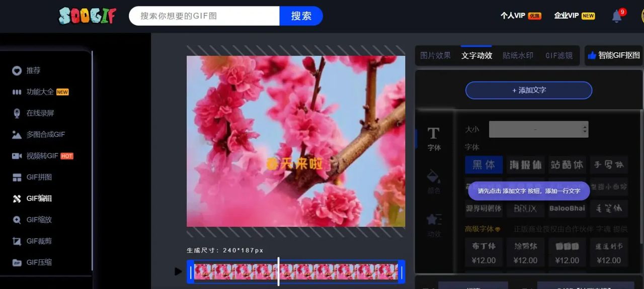Click the GIF拼图 sidebar label
The image size is (644, 289).
(x=39, y=177)
